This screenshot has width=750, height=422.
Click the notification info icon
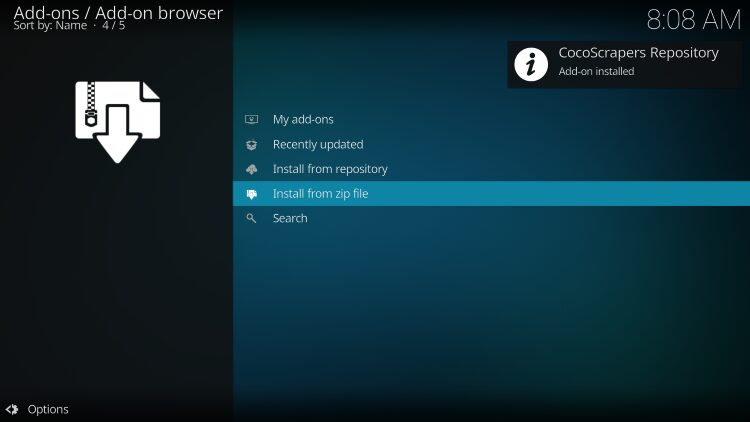pos(531,64)
